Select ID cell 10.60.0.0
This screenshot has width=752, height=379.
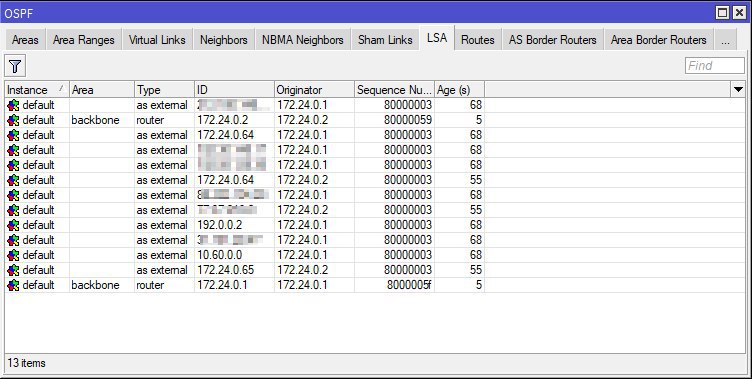[220, 255]
